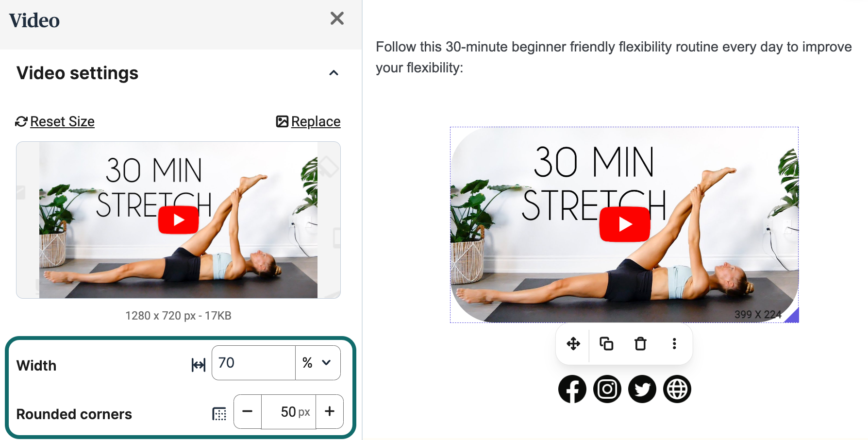Click the Twitter bird icon
Screen dimensions: 868x440
click(642, 389)
